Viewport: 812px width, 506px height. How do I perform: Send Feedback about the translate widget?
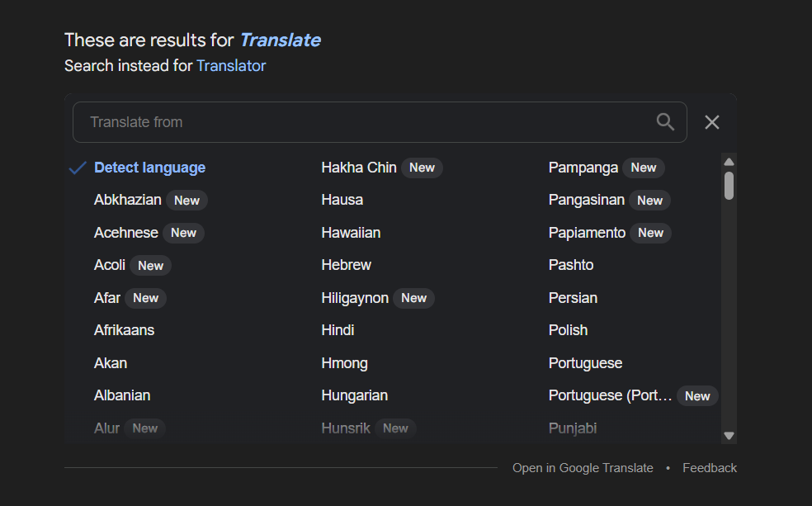click(x=709, y=467)
